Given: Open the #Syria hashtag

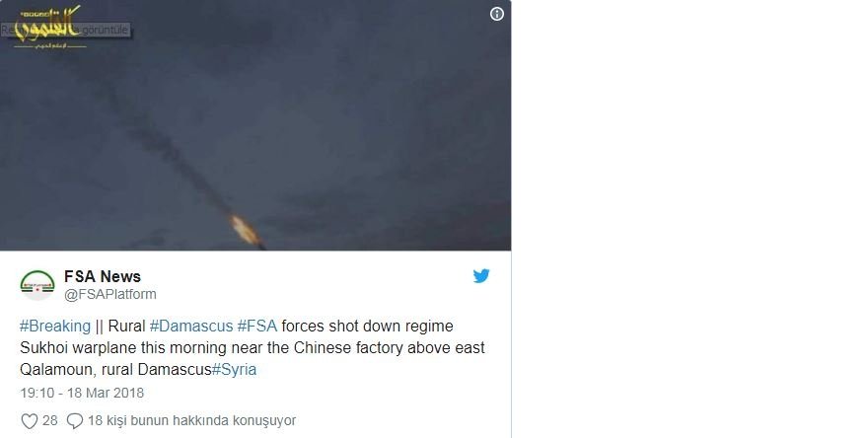Looking at the screenshot, I should point(234,369).
